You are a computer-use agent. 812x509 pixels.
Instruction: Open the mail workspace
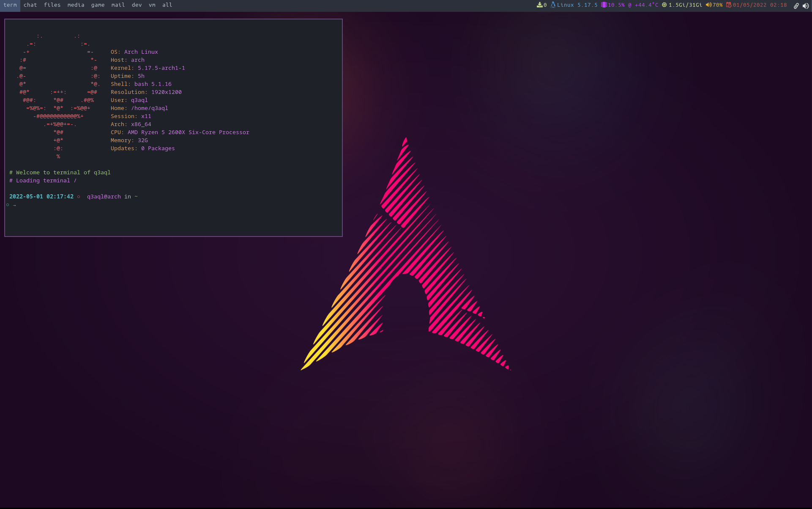(x=118, y=5)
